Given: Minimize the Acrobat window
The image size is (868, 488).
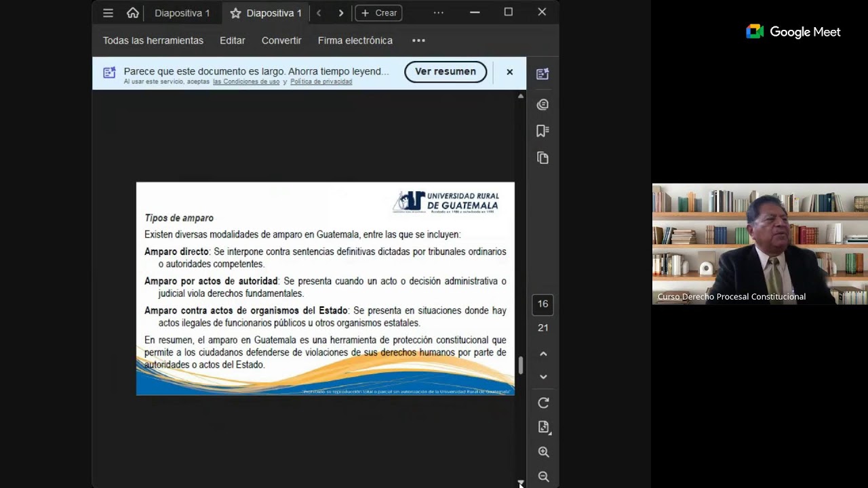Looking at the screenshot, I should pos(475,12).
